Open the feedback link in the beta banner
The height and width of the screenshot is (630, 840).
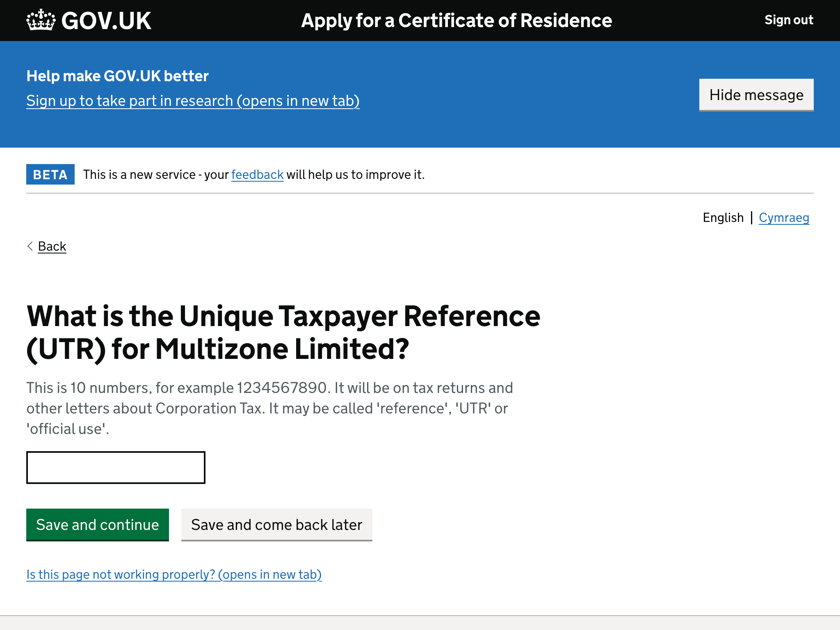pyautogui.click(x=257, y=174)
